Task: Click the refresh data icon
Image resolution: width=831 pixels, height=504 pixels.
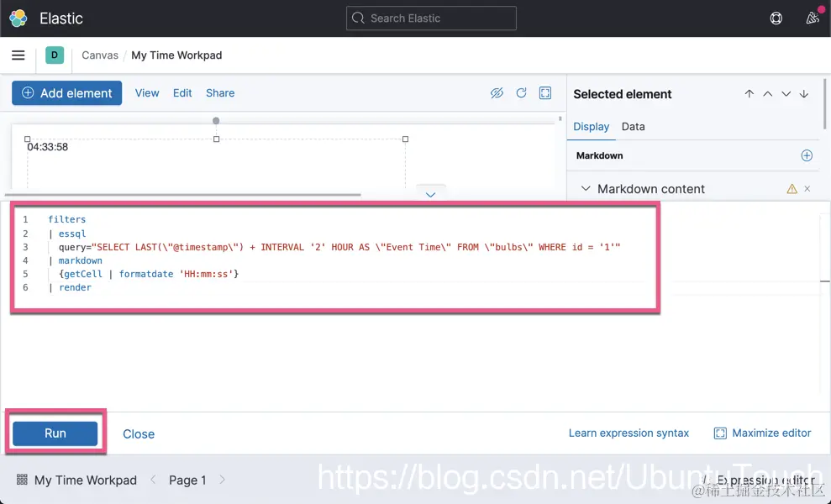Action: click(x=522, y=93)
